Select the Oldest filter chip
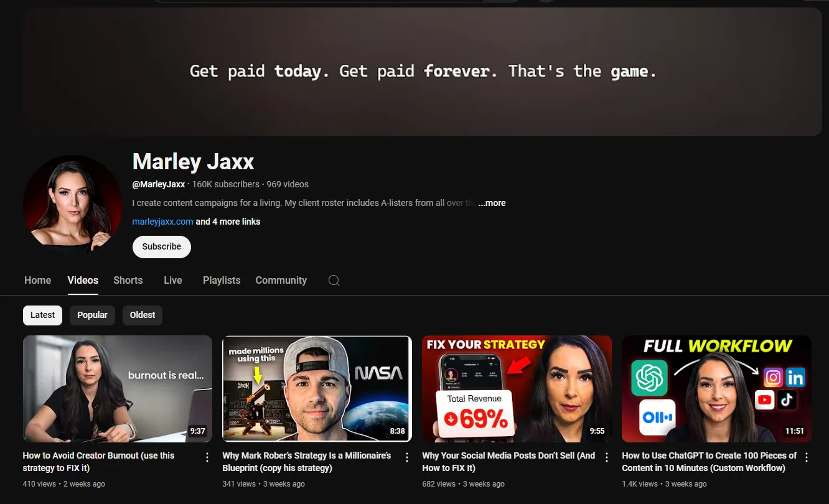The width and height of the screenshot is (829, 504). click(x=142, y=315)
